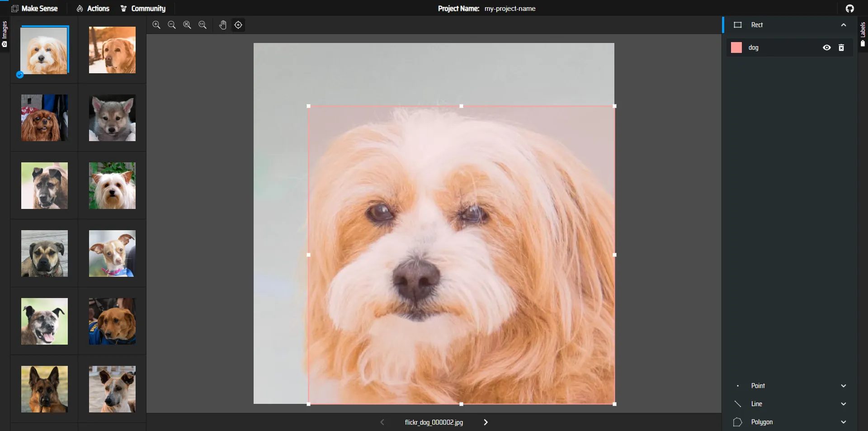Expand the Line section chevron

(x=844, y=404)
